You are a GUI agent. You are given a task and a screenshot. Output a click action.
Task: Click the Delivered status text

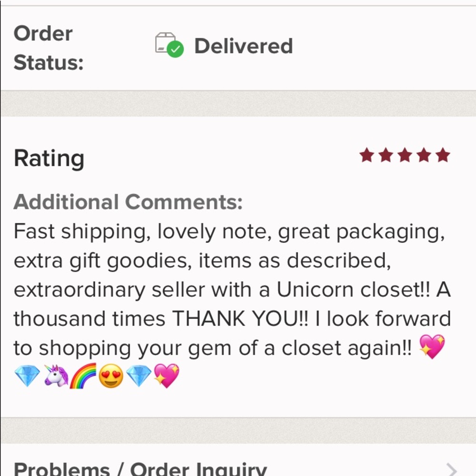[243, 46]
